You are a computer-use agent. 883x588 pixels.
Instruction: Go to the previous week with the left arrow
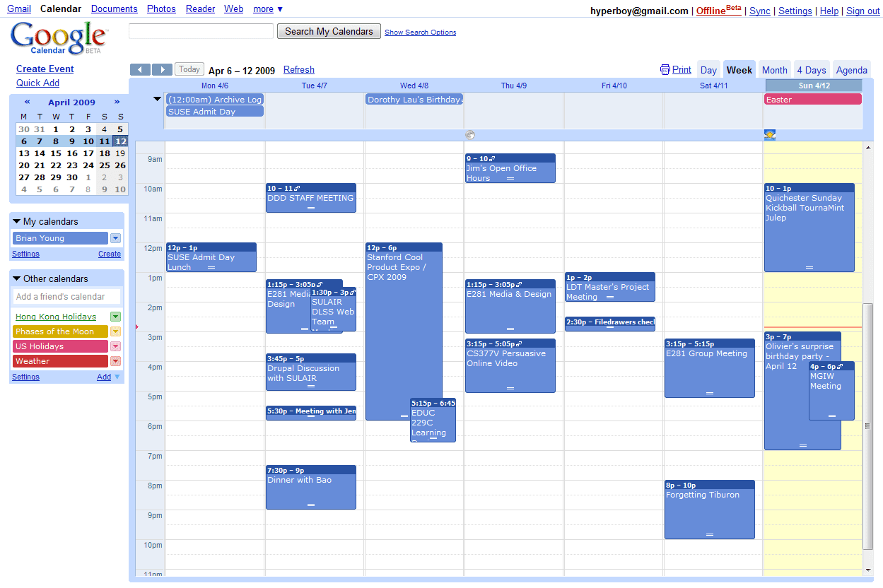tap(140, 69)
